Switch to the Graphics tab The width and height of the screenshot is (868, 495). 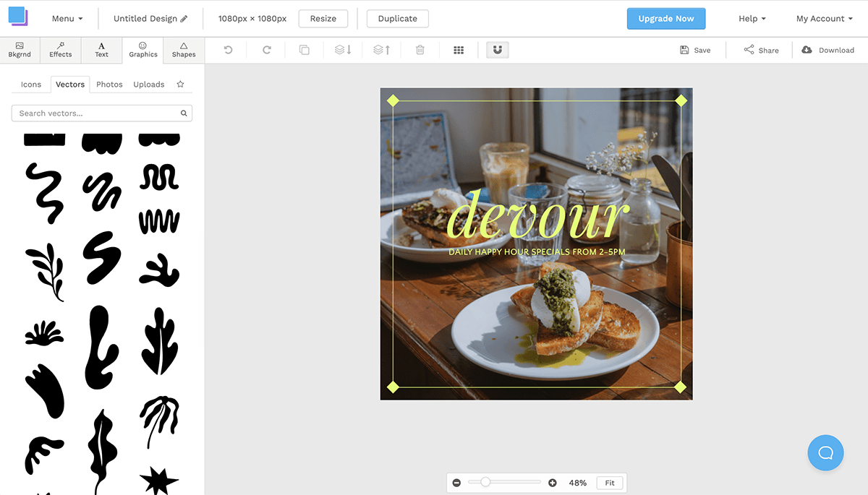(143, 50)
